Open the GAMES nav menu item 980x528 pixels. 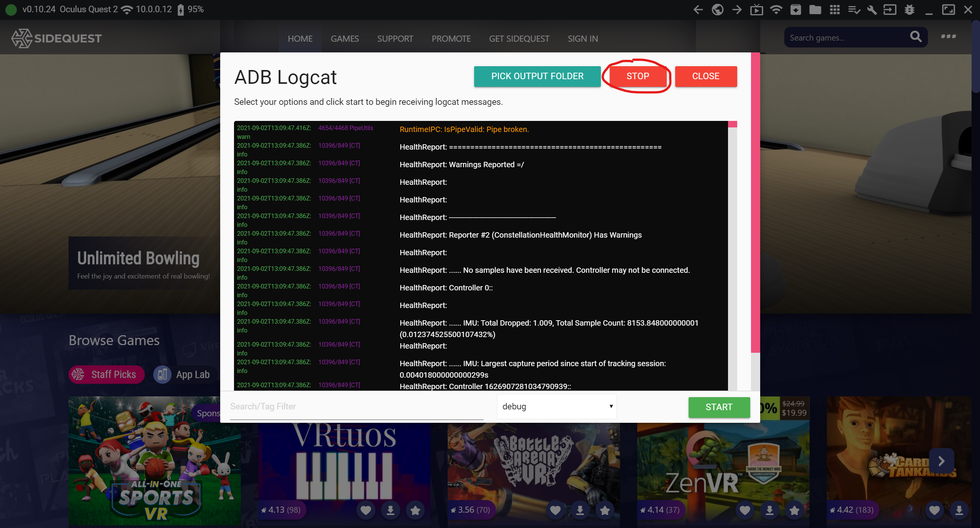point(345,39)
